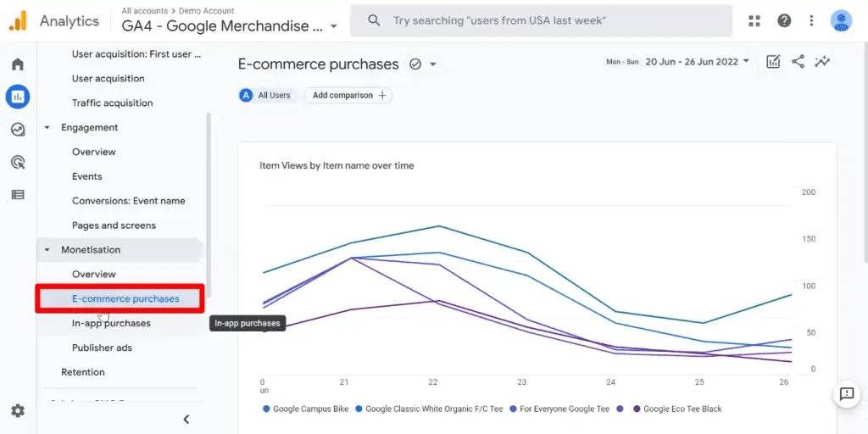Click Google Campus Bike legend dot
The width and height of the screenshot is (868, 434).
coord(266,409)
